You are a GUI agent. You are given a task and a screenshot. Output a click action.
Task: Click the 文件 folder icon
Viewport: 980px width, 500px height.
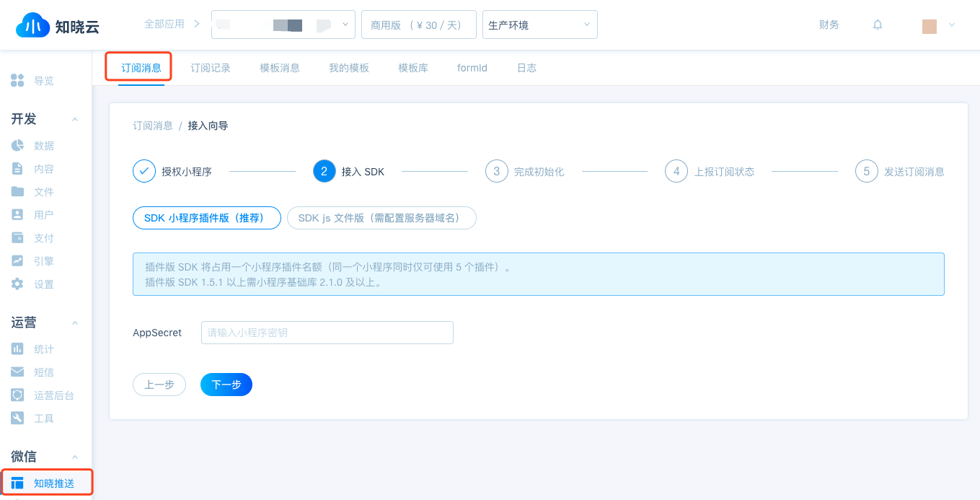coord(18,192)
